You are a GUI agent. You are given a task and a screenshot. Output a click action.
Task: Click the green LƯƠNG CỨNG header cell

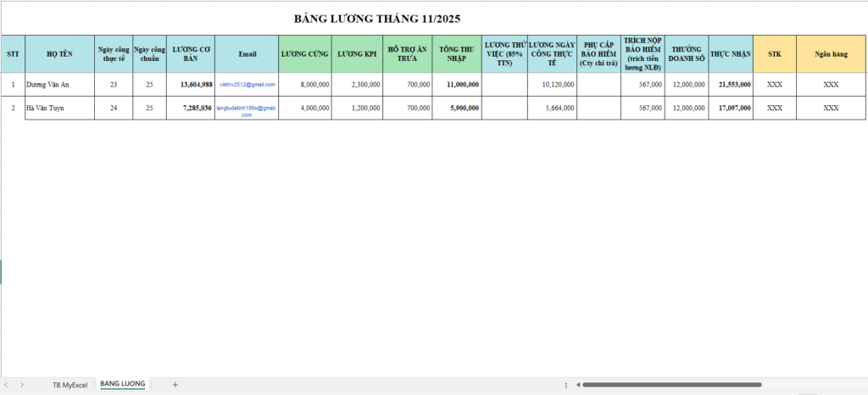[304, 53]
